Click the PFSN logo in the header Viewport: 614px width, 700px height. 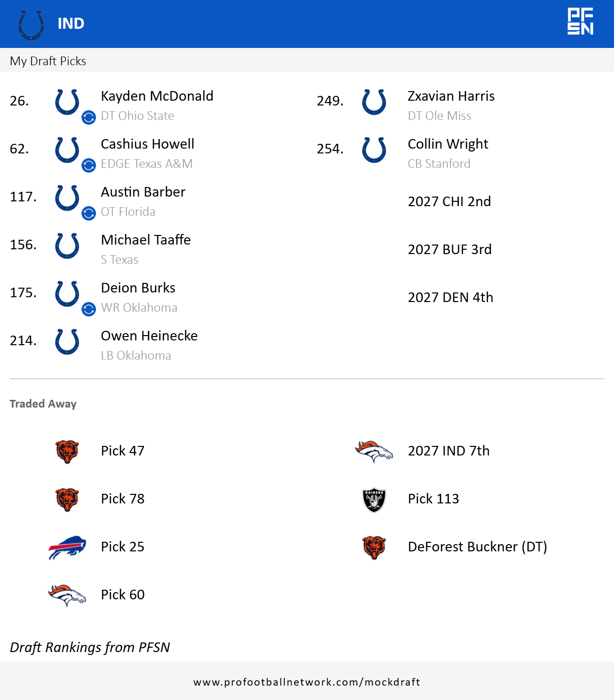(580, 22)
